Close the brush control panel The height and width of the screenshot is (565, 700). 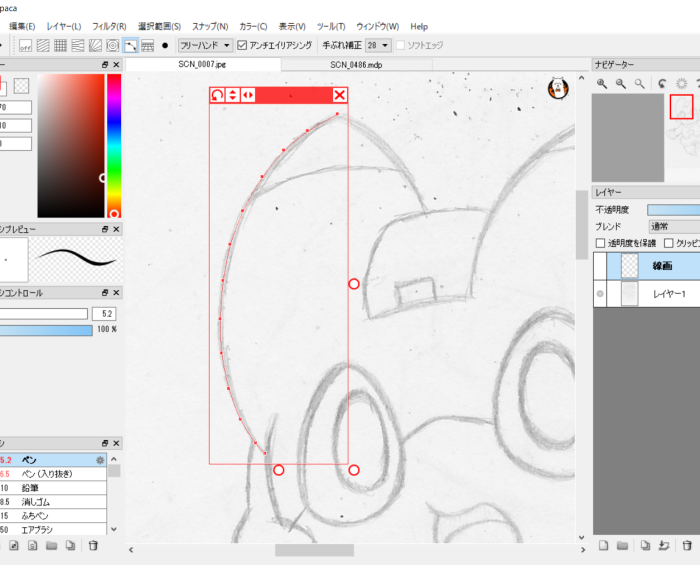pos(116,293)
